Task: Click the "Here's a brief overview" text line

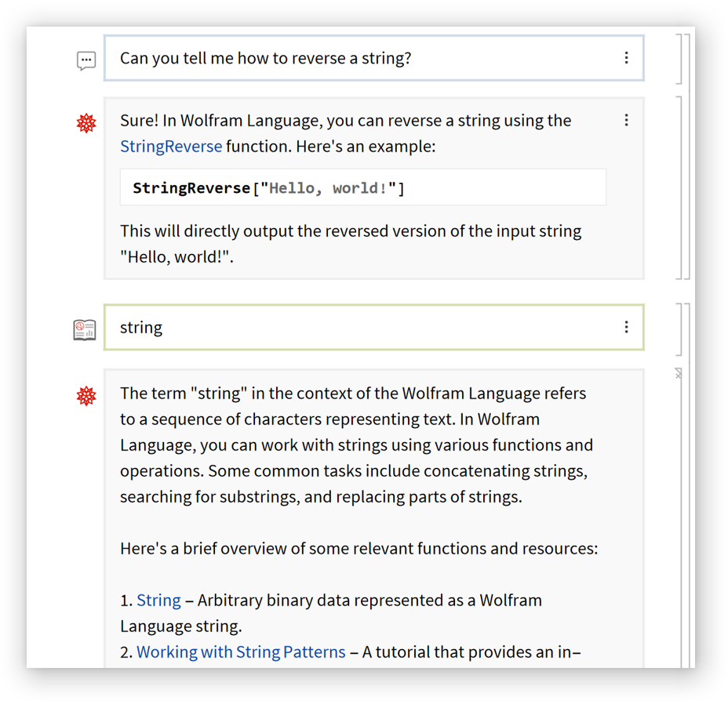Action: click(359, 549)
